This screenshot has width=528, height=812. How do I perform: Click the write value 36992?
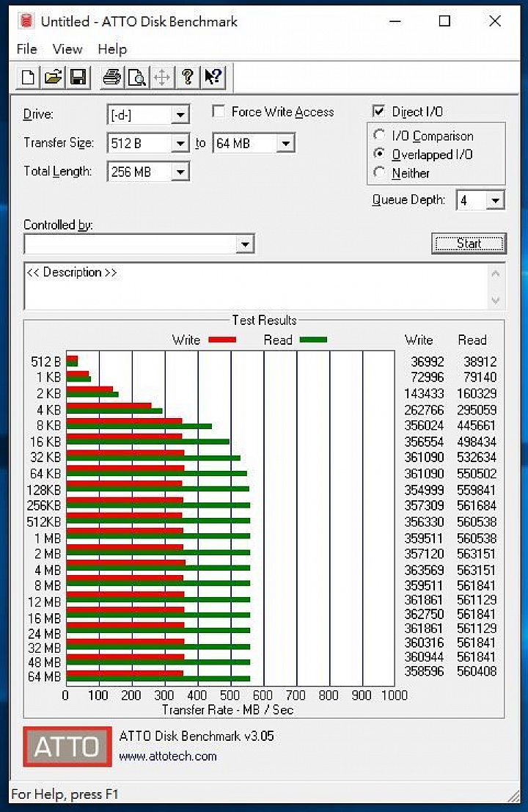pyautogui.click(x=427, y=362)
